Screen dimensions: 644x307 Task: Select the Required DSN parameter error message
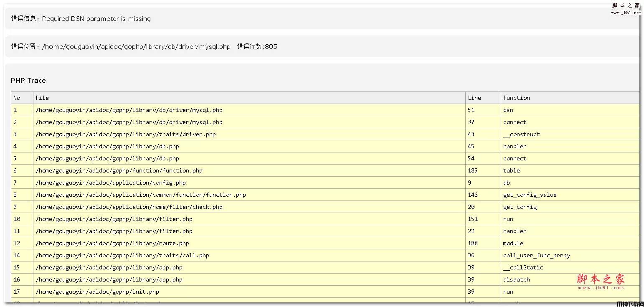point(96,18)
